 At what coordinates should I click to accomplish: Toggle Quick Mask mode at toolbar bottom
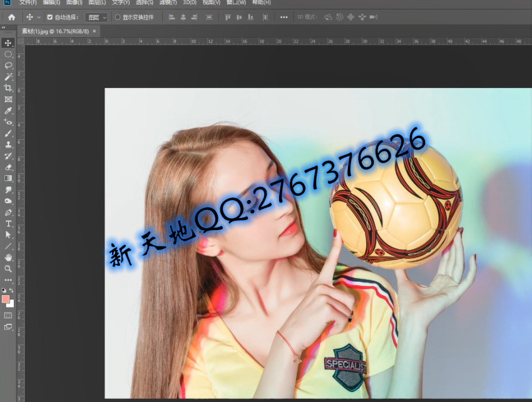(8, 316)
